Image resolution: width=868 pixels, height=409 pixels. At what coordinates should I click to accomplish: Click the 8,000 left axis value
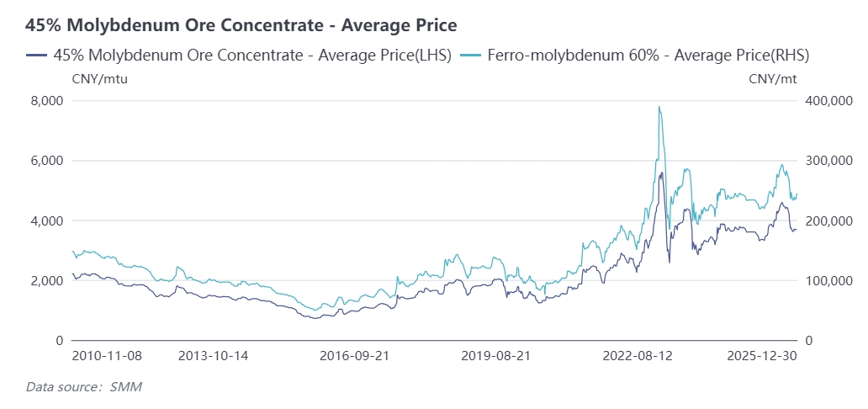click(x=47, y=101)
